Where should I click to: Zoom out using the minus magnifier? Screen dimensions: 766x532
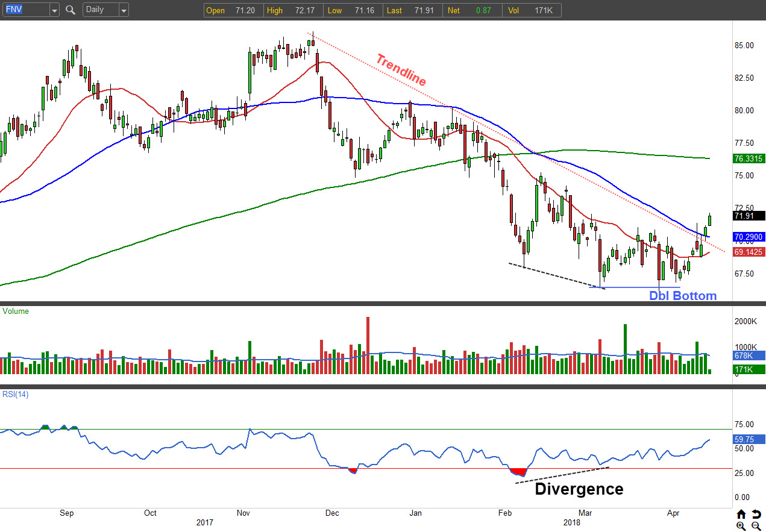tap(756, 526)
